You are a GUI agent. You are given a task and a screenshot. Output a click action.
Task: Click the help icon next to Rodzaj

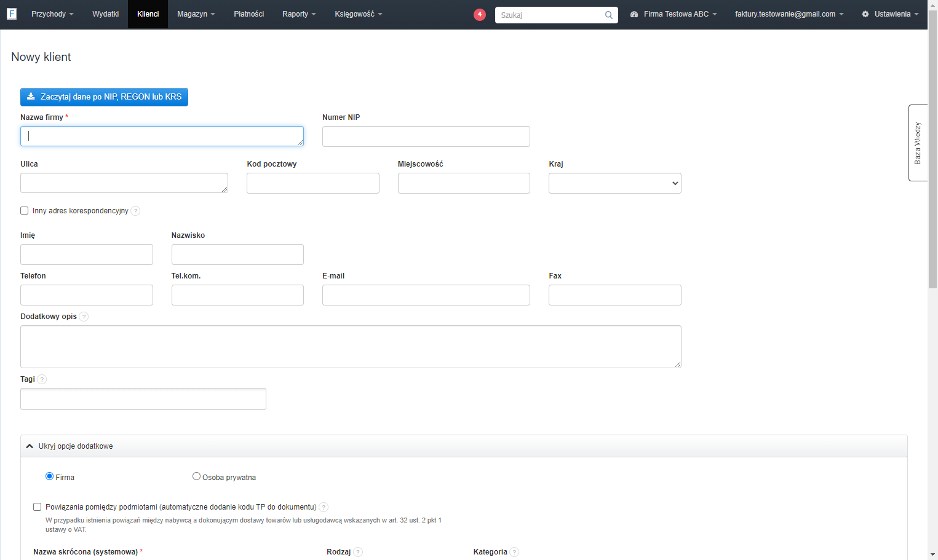pos(358,552)
